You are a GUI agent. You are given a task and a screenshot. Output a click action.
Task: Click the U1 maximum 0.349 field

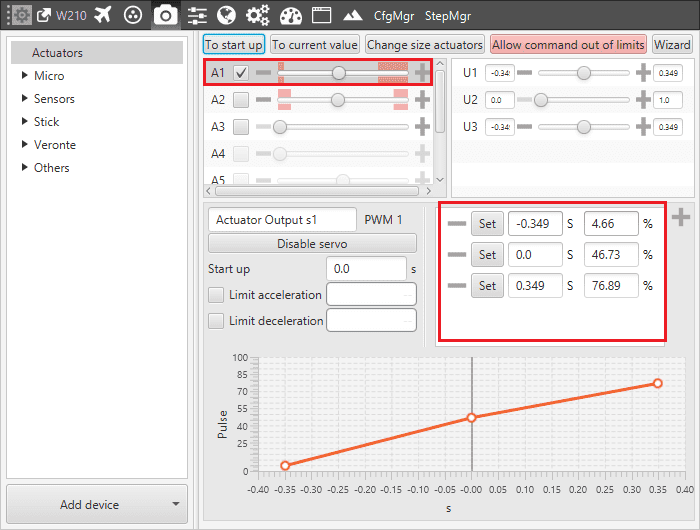pyautogui.click(x=668, y=73)
